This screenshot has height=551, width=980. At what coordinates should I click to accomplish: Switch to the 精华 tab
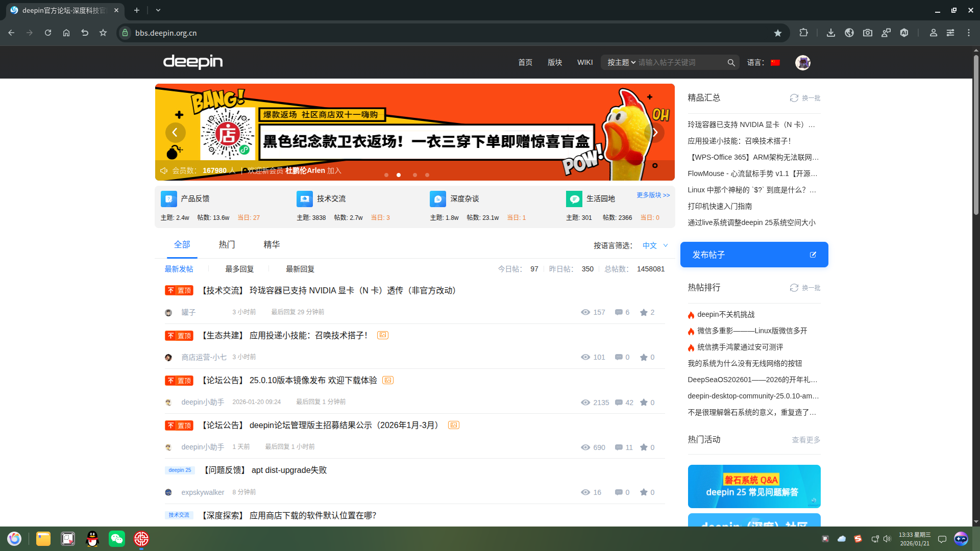click(x=272, y=245)
